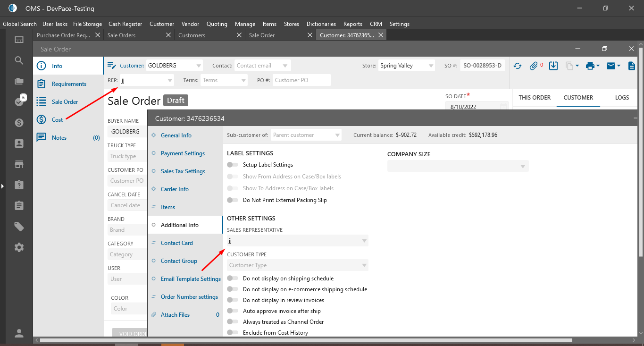Open the search magnifier in left sidebar
Image resolution: width=644 pixels, height=346 pixels.
coord(19,60)
